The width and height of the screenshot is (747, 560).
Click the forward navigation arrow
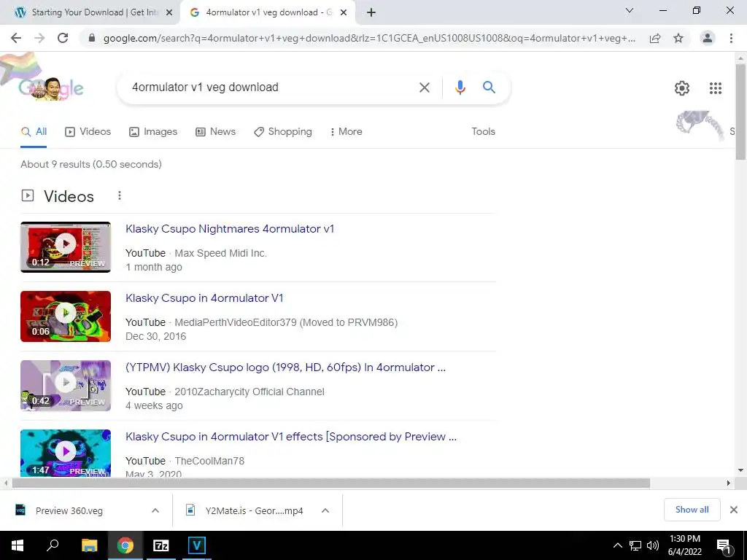(39, 38)
